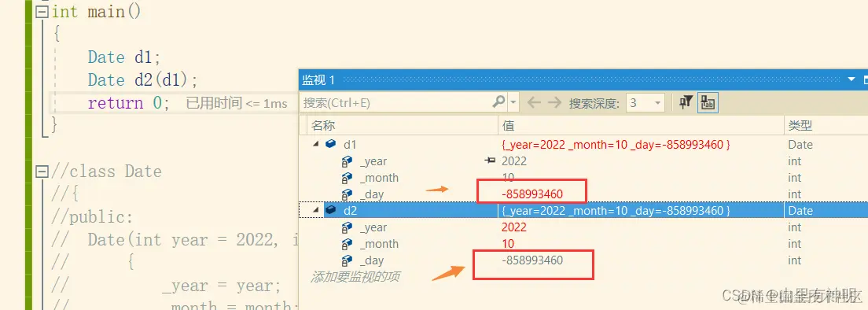Select _month name under d2
Viewport: 868px width, 310px height.
click(x=379, y=244)
